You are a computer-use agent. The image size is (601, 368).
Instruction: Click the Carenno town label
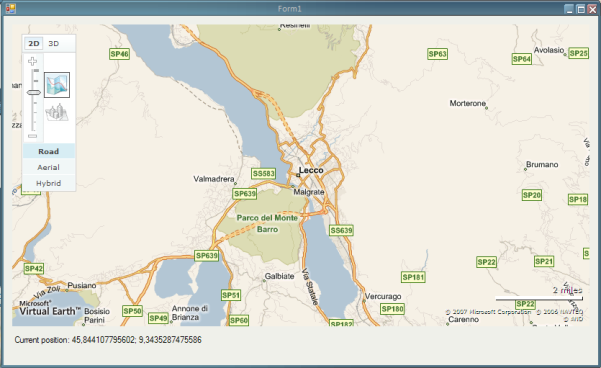pyautogui.click(x=463, y=319)
